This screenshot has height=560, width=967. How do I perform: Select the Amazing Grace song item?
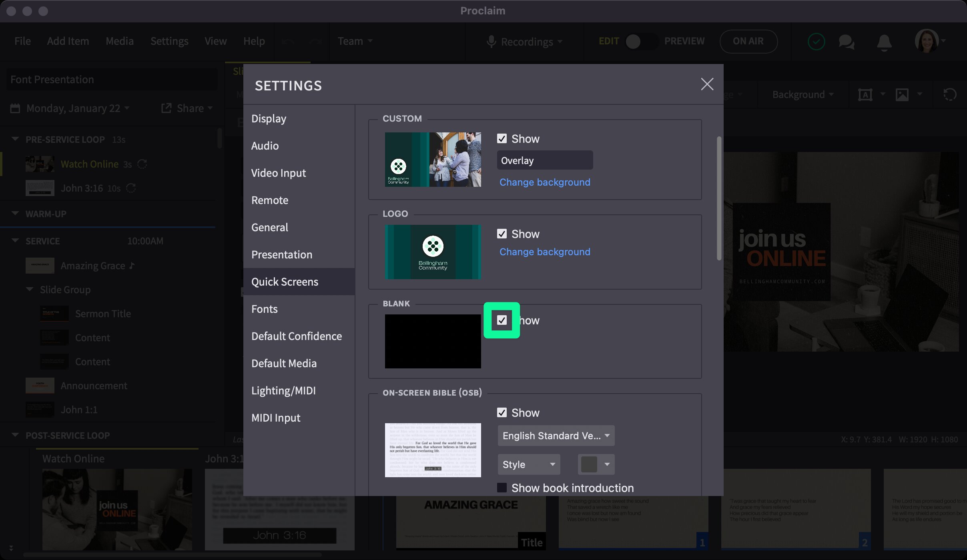pos(92,265)
